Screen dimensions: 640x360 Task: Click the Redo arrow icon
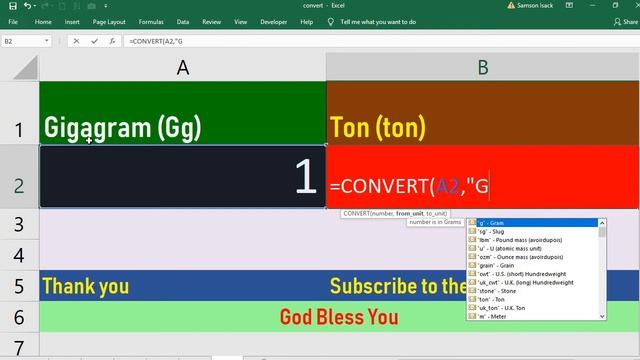click(45, 6)
